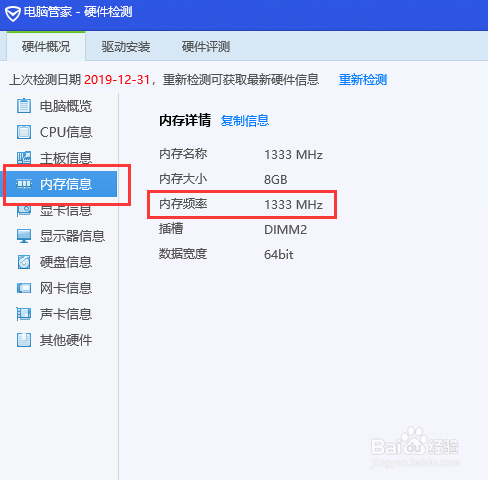Click the 电脑管家 shield logo icon
Image resolution: width=488 pixels, height=480 pixels.
tap(13, 14)
